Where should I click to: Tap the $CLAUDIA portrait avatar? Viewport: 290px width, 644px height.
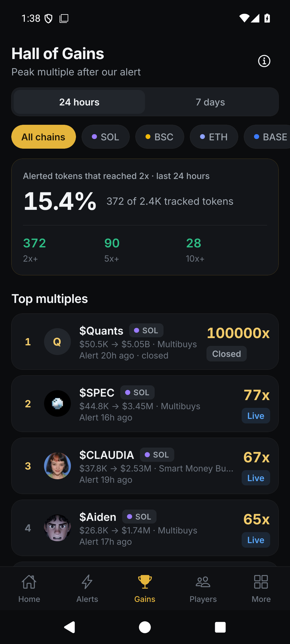tap(57, 466)
